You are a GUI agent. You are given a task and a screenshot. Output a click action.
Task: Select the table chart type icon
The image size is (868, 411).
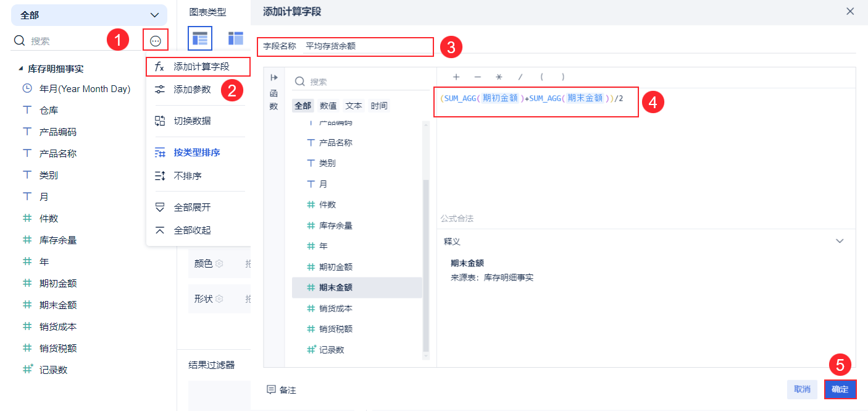point(199,38)
